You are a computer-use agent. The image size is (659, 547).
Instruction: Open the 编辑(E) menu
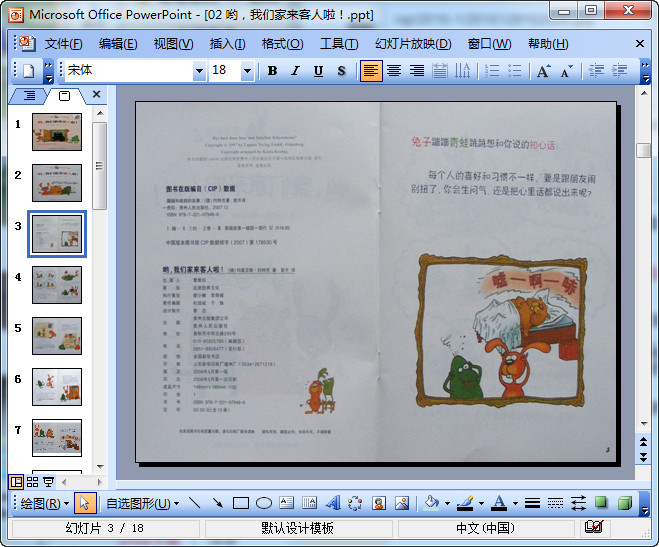(x=118, y=44)
